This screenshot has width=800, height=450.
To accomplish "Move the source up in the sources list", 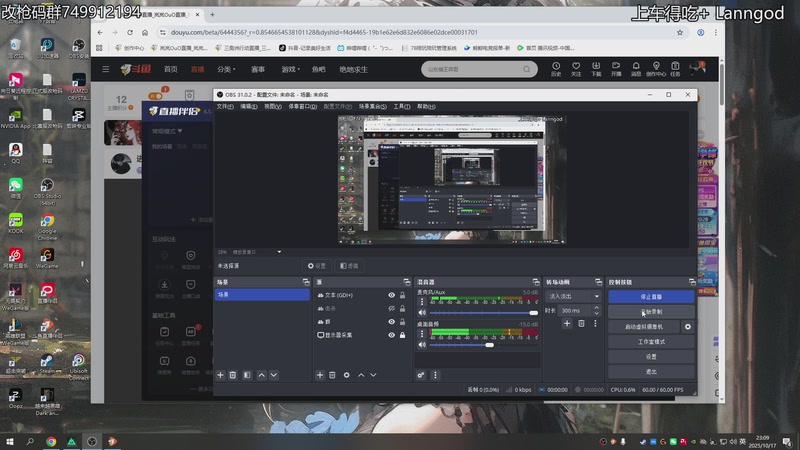I will [361, 375].
